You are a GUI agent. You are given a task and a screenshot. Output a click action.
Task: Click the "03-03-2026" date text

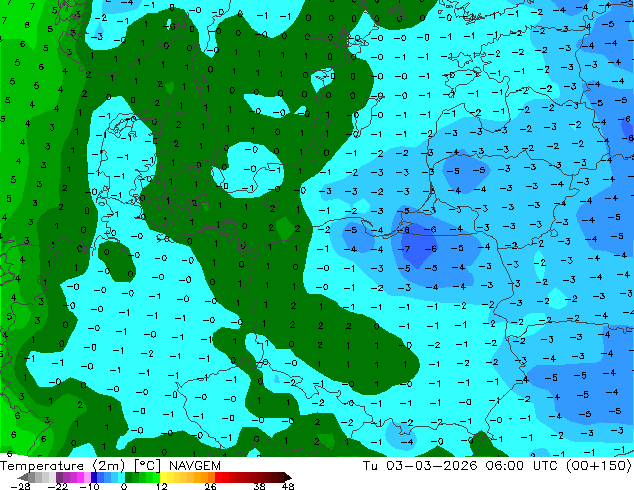[x=432, y=466]
